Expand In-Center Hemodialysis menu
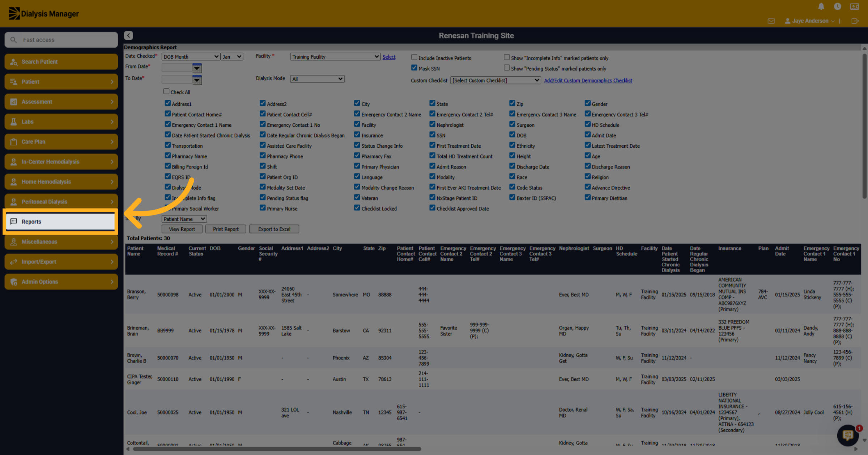868x455 pixels. [61, 162]
